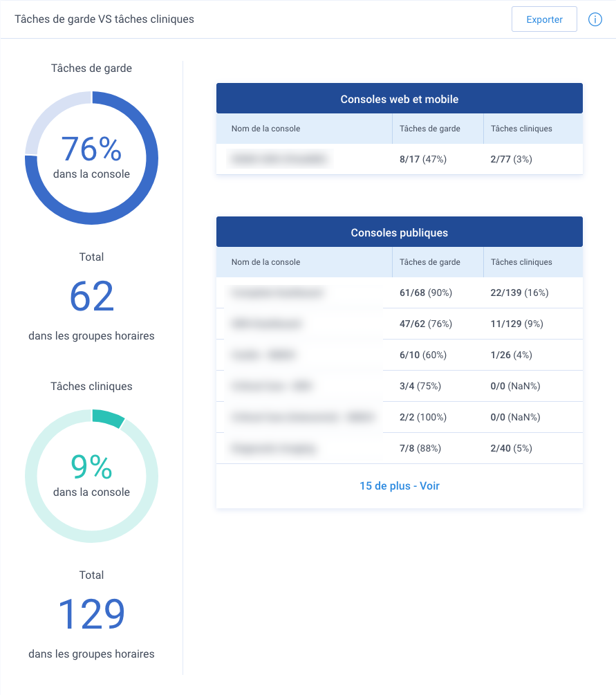Click the 'Consoles publiques' table header

(x=400, y=232)
